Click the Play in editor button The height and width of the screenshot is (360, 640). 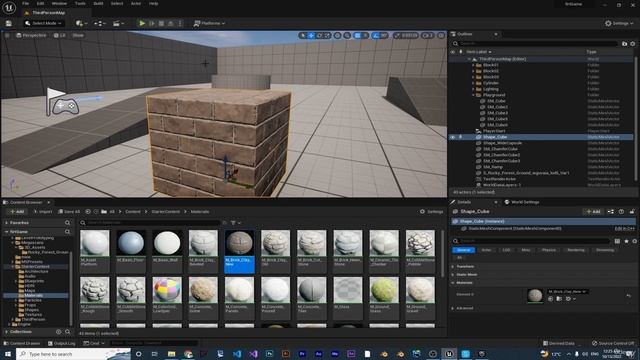(142, 23)
